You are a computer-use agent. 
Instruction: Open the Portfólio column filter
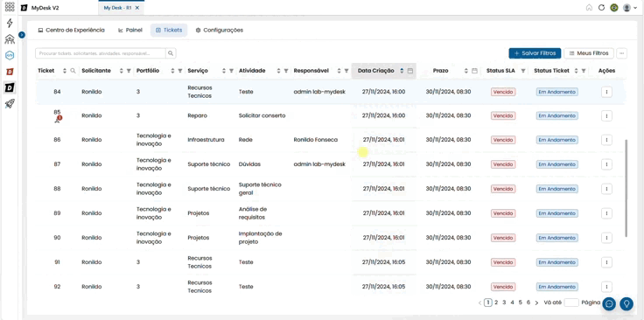180,71
